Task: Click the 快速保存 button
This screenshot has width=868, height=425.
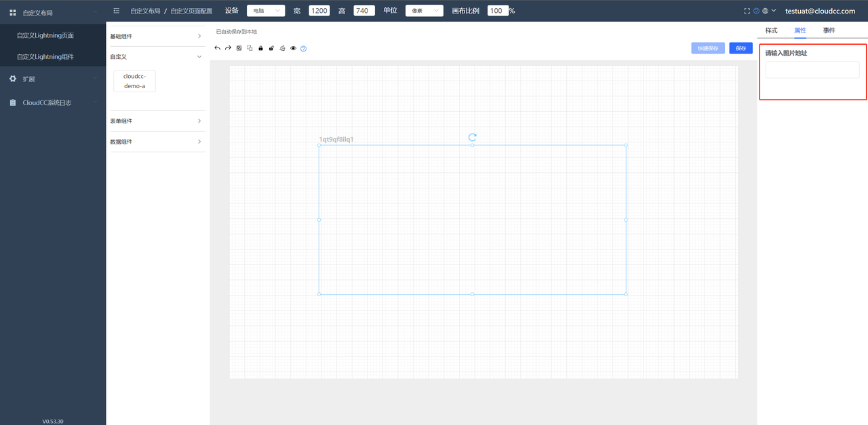Action: pos(707,48)
